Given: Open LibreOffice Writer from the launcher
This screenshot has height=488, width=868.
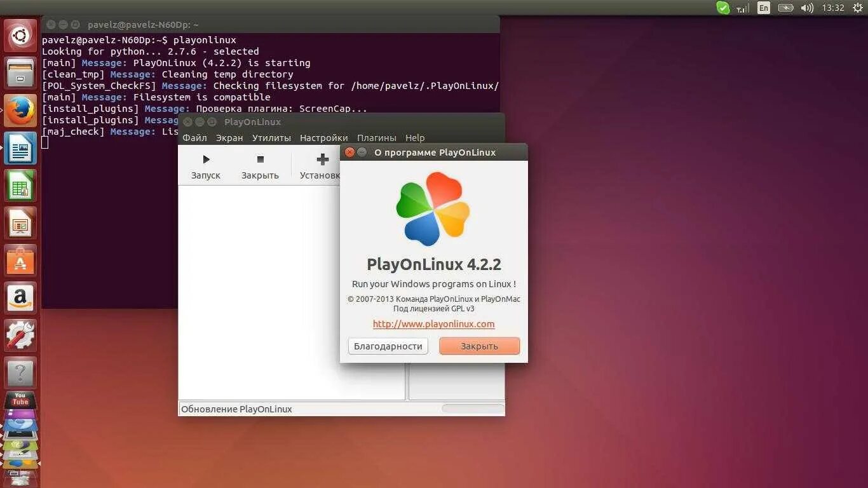Looking at the screenshot, I should [x=20, y=148].
